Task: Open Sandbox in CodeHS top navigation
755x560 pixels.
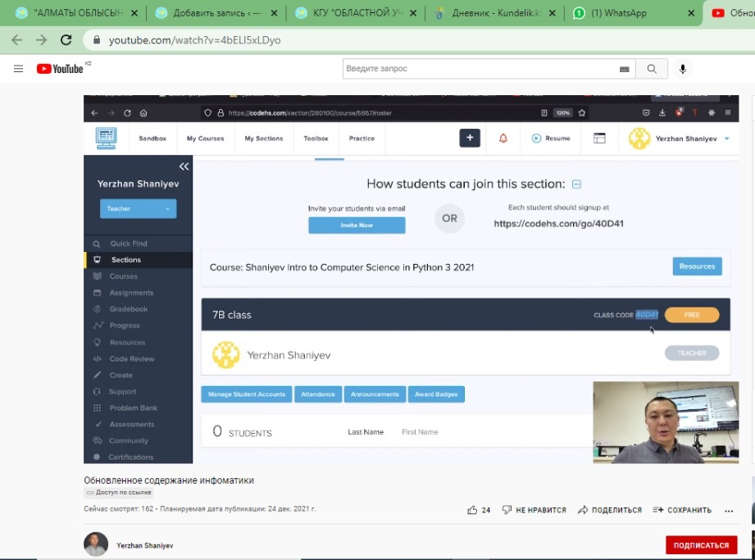Action: [152, 139]
